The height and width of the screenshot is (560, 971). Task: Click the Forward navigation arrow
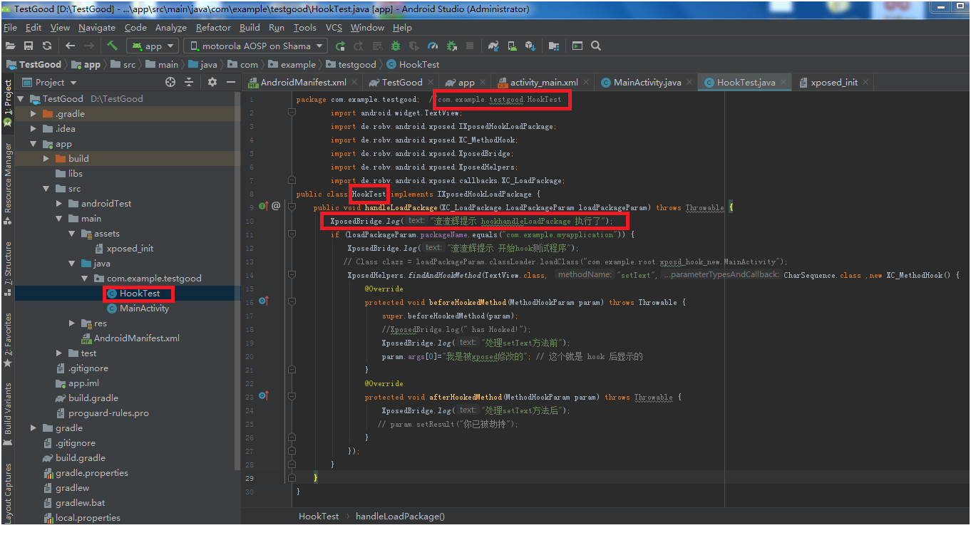[89, 46]
